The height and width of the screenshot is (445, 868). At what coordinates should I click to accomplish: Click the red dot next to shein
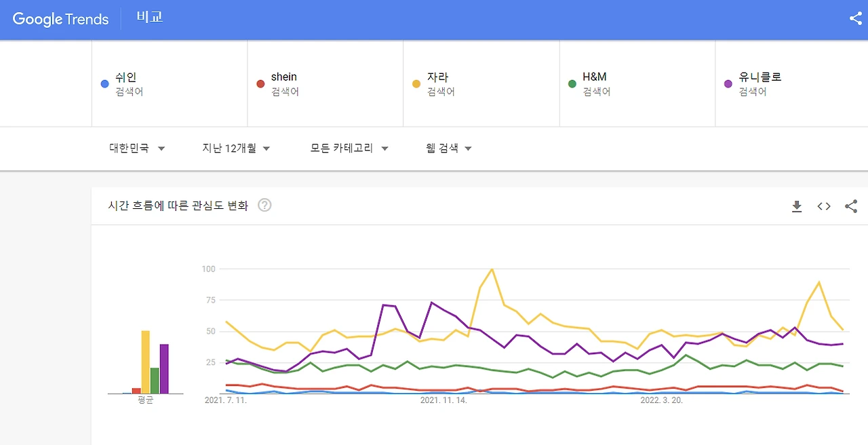tap(260, 84)
